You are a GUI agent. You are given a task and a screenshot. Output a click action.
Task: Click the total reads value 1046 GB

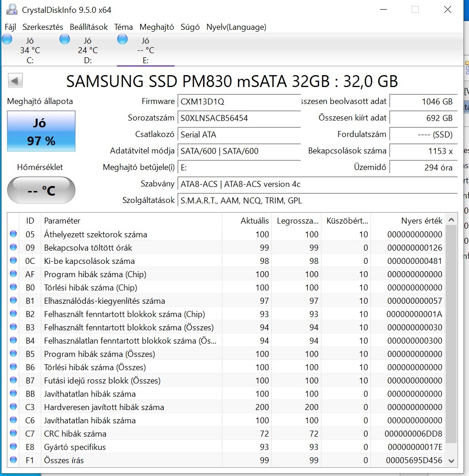[424, 101]
